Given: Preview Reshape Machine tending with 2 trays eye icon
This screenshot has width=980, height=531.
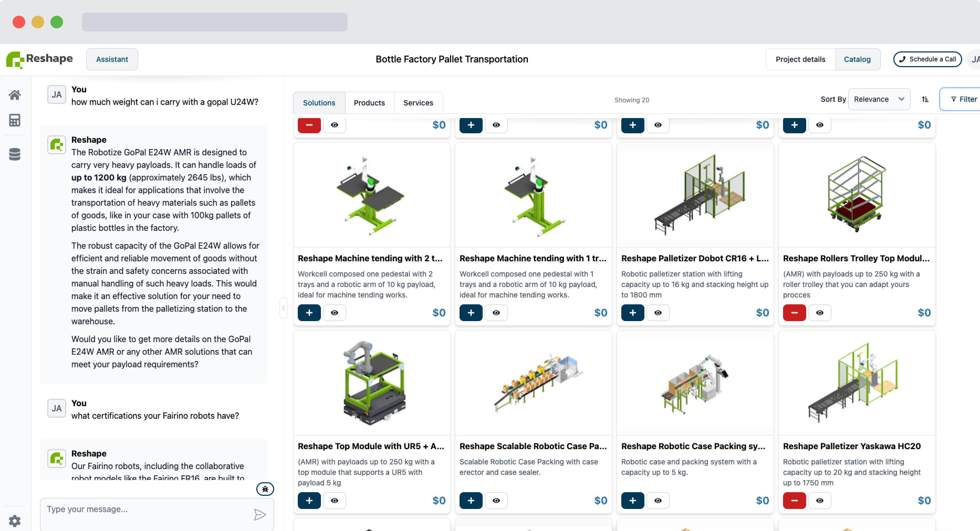Looking at the screenshot, I should click(x=334, y=312).
